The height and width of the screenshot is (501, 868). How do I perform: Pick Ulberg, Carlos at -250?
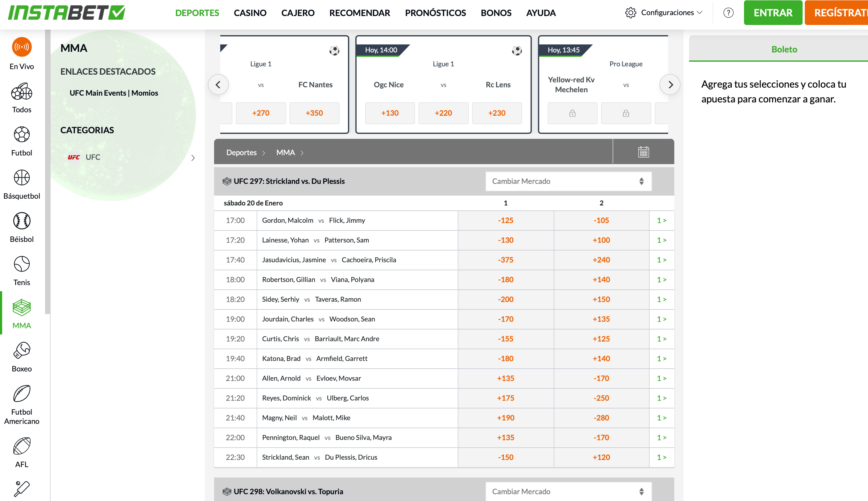(601, 398)
